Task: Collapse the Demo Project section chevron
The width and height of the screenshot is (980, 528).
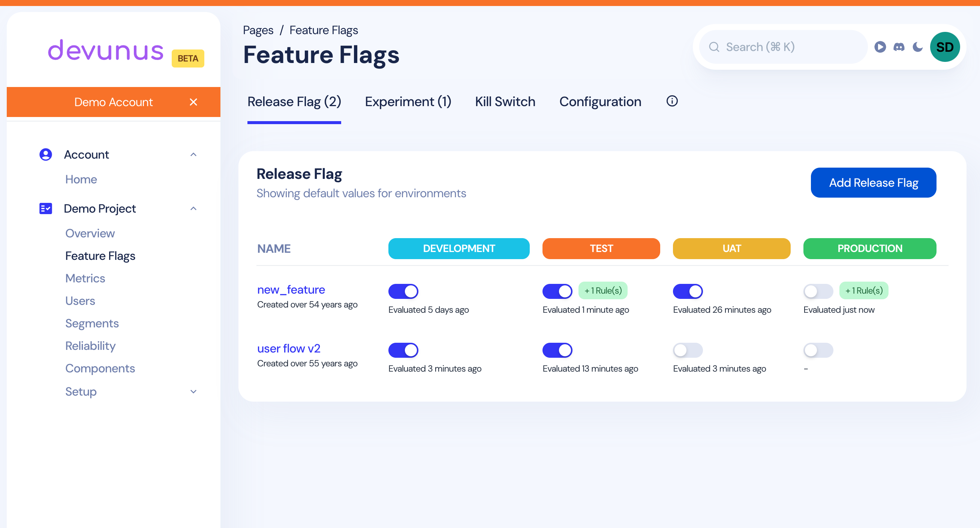Action: coord(193,208)
